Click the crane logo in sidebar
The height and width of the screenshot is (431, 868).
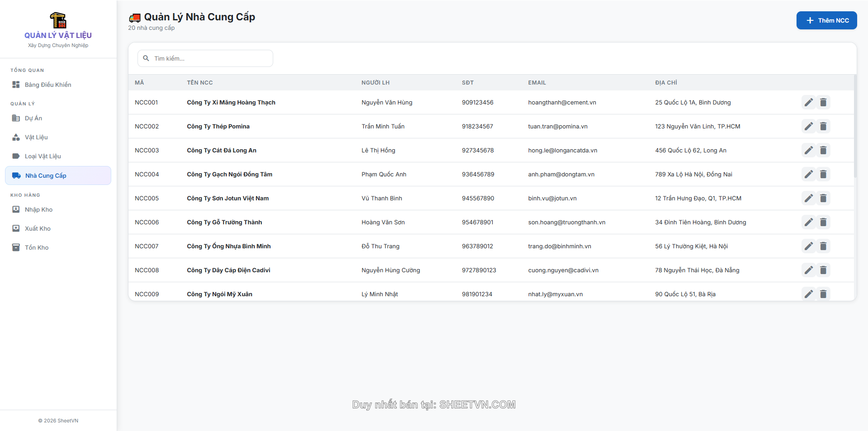(58, 20)
